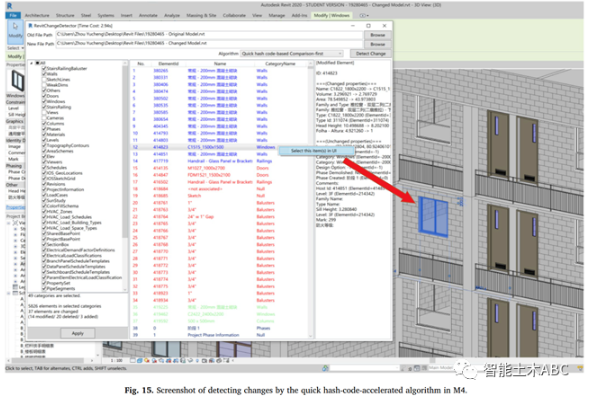Select row 22 '24" w 1" Gap' Balusters
Screen dimensions: 600x400
[219, 217]
